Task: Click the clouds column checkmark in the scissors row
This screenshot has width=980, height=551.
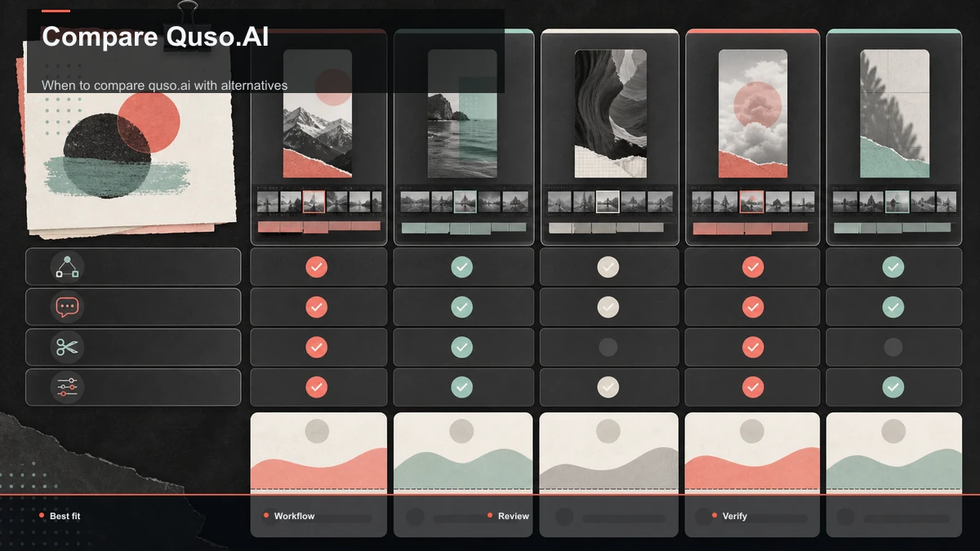Action: (x=753, y=347)
